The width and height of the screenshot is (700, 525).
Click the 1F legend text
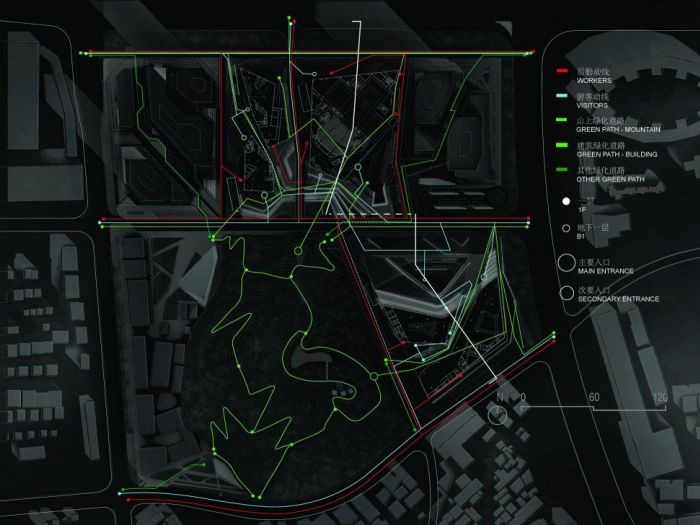coord(582,209)
